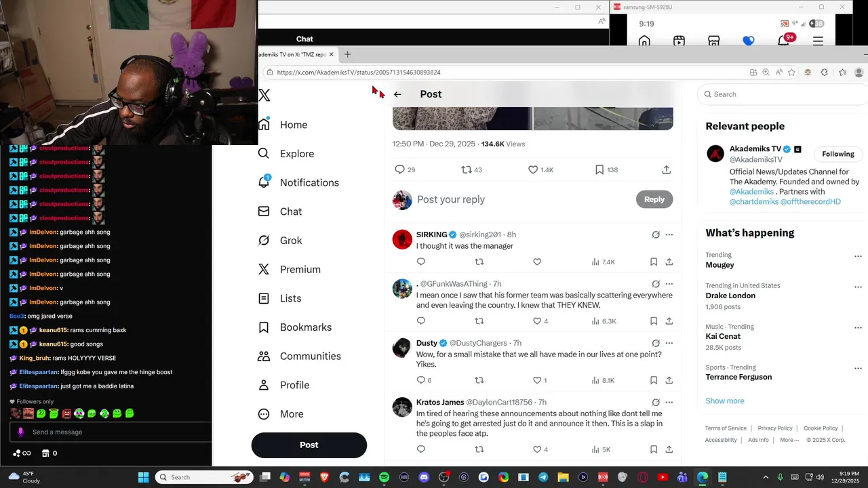This screenshot has height=488, width=868.
Task: Open a new browser tab with plus
Action: pos(347,54)
